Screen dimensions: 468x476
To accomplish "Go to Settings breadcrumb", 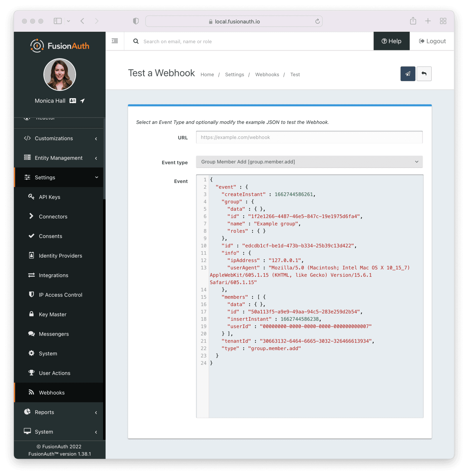I will 234,75.
